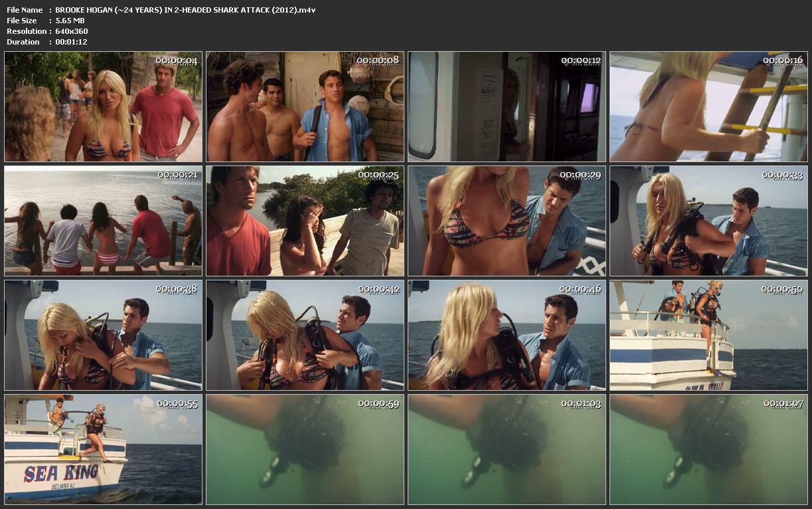Select the frame at 00:00:42
The width and height of the screenshot is (812, 509).
point(305,335)
